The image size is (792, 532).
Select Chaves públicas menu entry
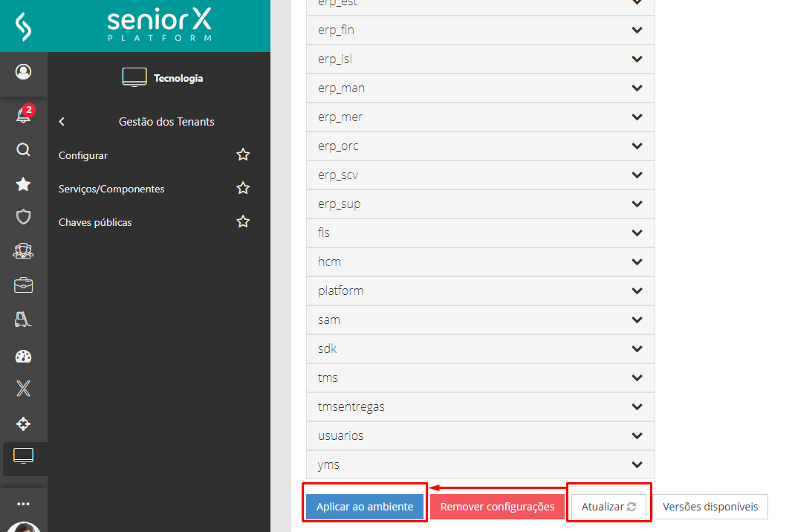(95, 222)
